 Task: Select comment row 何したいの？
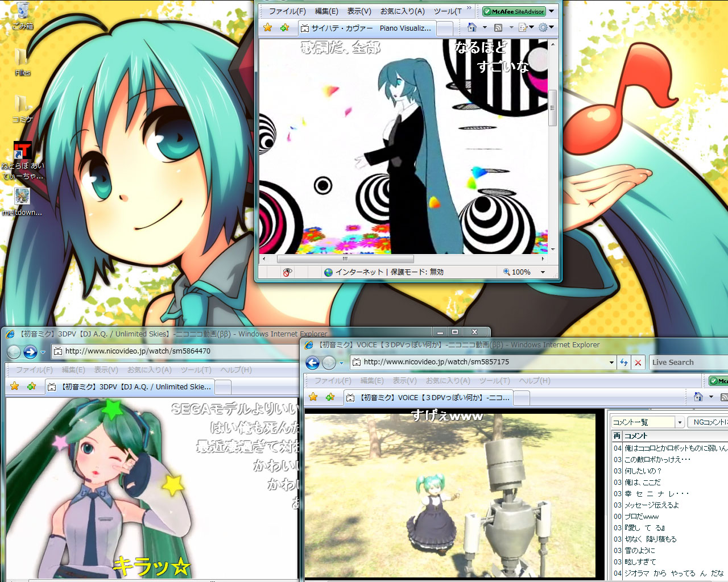coord(670,471)
